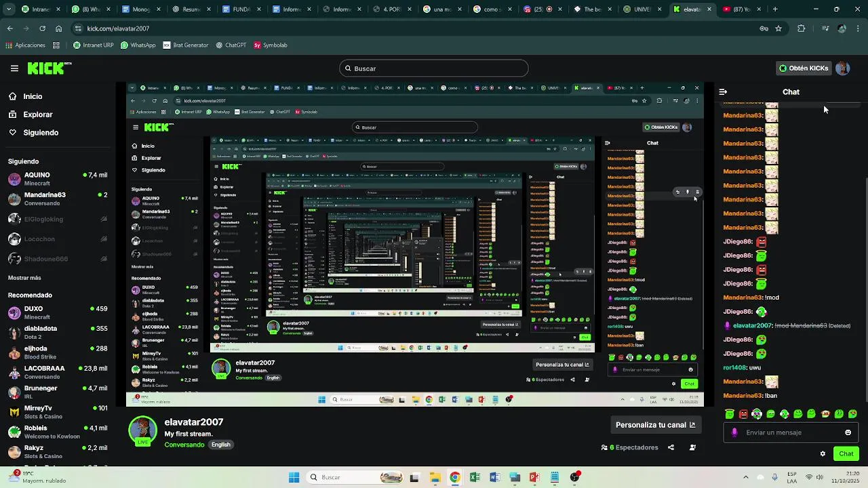
Task: Open the Chrome tab search dropdown
Action: pyautogui.click(x=9, y=9)
